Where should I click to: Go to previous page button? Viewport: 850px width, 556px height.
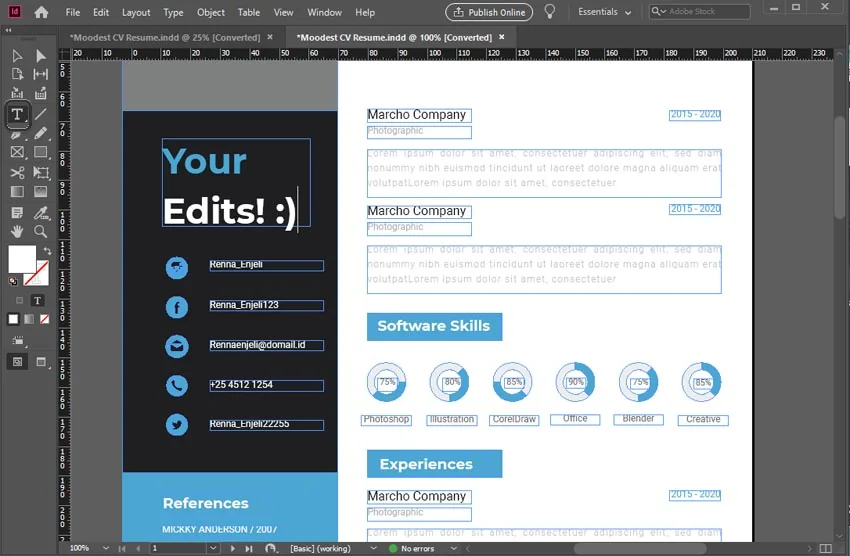pos(138,548)
